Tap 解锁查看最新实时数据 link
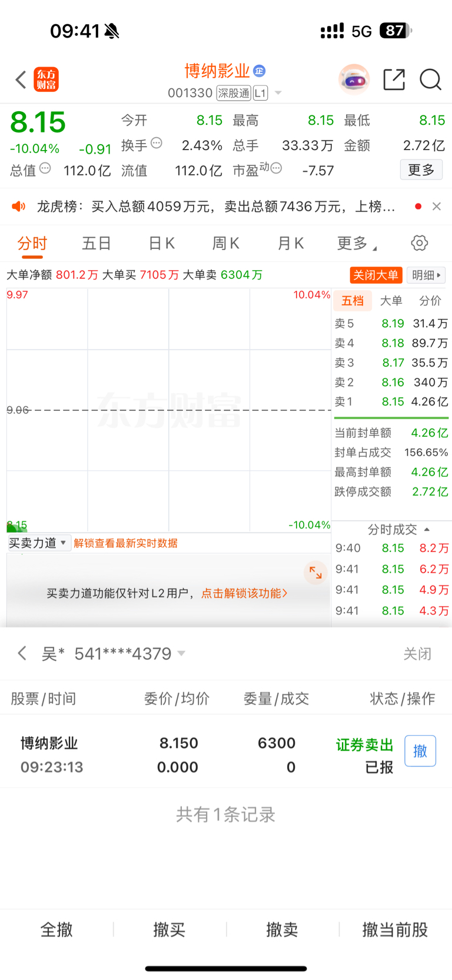The width and height of the screenshot is (452, 980). pyautogui.click(x=125, y=543)
